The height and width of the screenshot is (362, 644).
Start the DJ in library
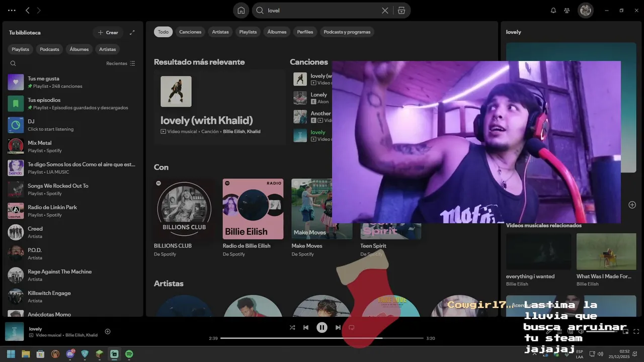click(x=72, y=125)
